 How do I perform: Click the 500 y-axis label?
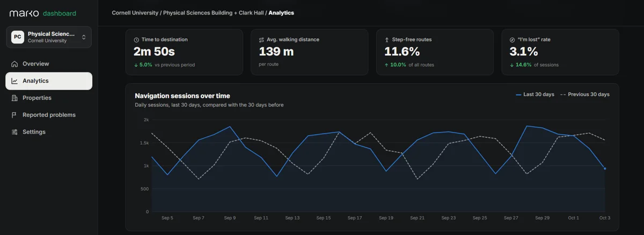(145, 189)
